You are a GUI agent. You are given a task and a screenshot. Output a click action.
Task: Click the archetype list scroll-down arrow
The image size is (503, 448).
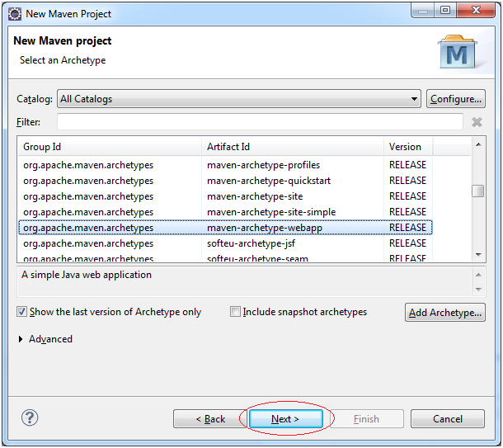[478, 255]
